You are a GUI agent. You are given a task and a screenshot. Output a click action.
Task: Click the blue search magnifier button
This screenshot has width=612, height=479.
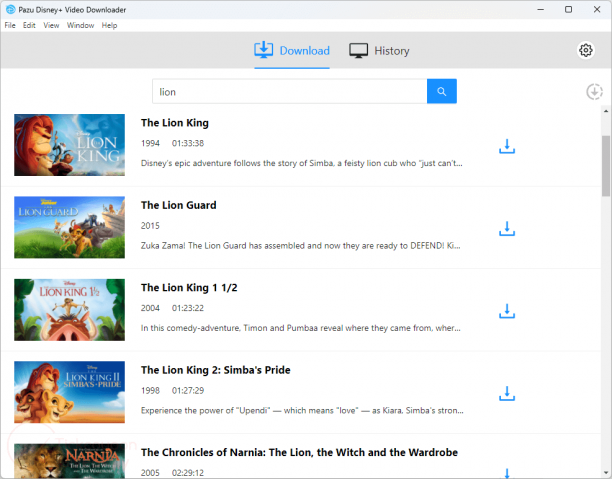click(441, 91)
